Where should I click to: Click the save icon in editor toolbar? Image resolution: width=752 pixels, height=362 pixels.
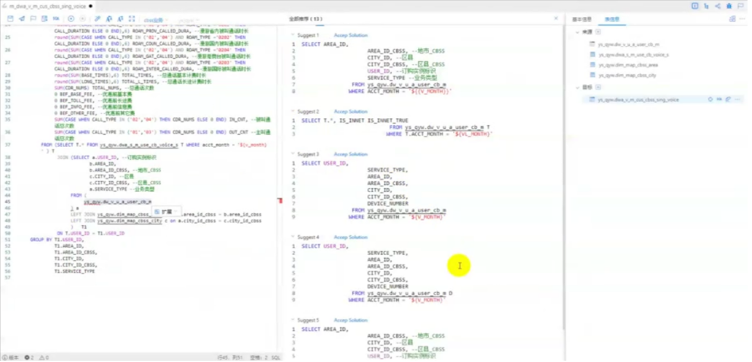coord(10,19)
